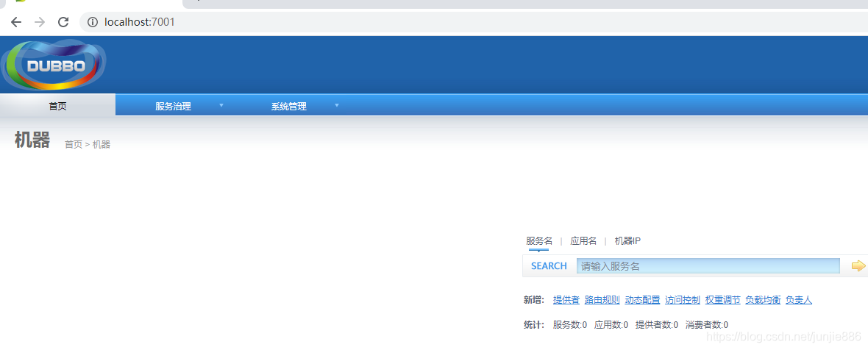Open the 服务治理 menu

click(174, 107)
